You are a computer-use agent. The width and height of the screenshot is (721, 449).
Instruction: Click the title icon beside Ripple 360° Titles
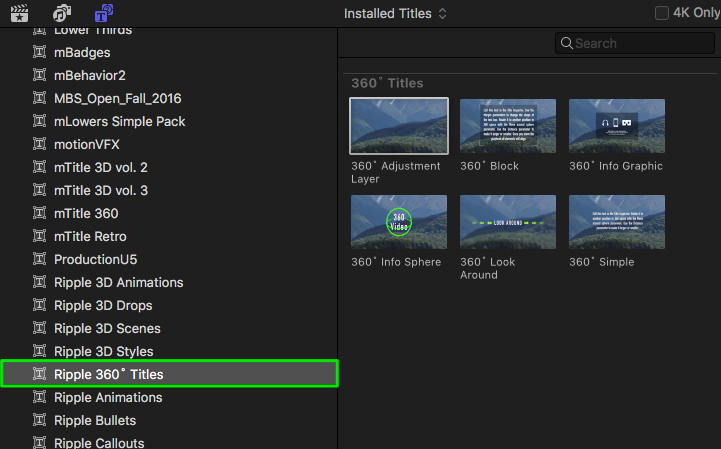[x=40, y=374]
